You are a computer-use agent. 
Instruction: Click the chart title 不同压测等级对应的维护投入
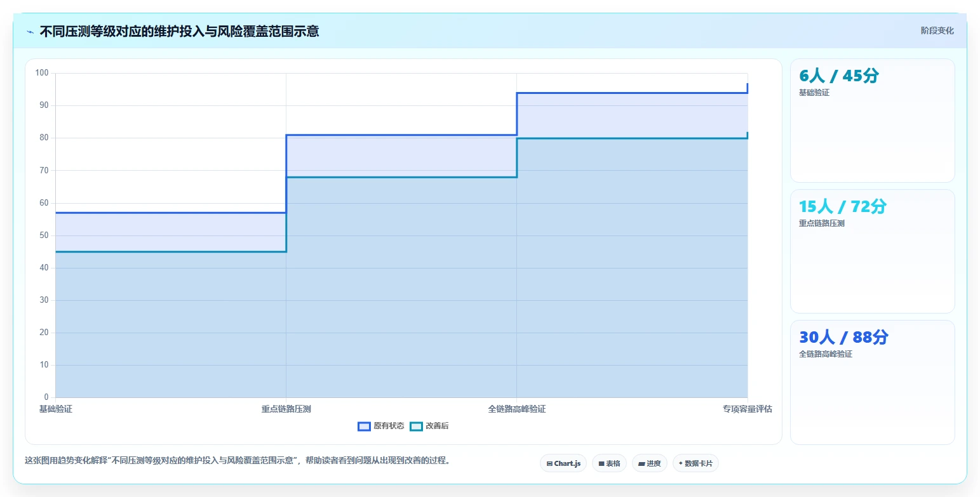180,31
